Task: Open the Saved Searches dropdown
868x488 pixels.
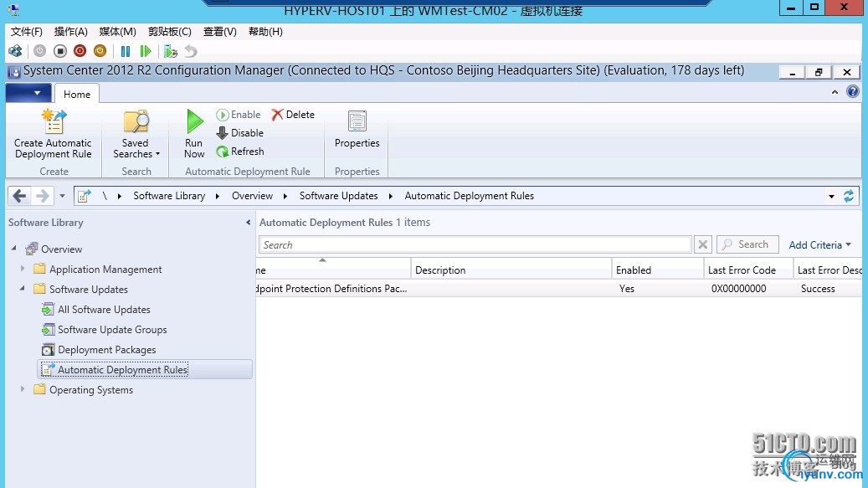Action: tap(136, 135)
